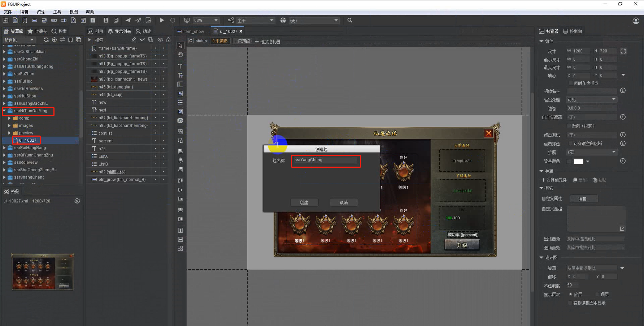Click the white background color swatch
Image resolution: width=644 pixels, height=326 pixels.
tap(578, 161)
